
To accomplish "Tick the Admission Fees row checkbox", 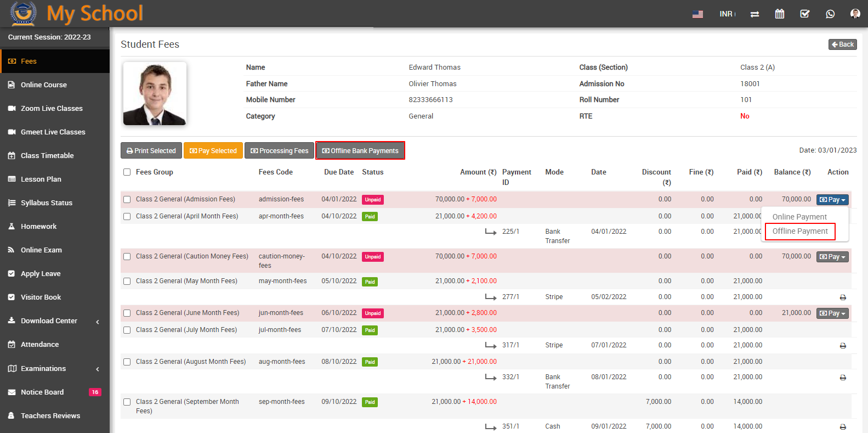I will coord(127,200).
